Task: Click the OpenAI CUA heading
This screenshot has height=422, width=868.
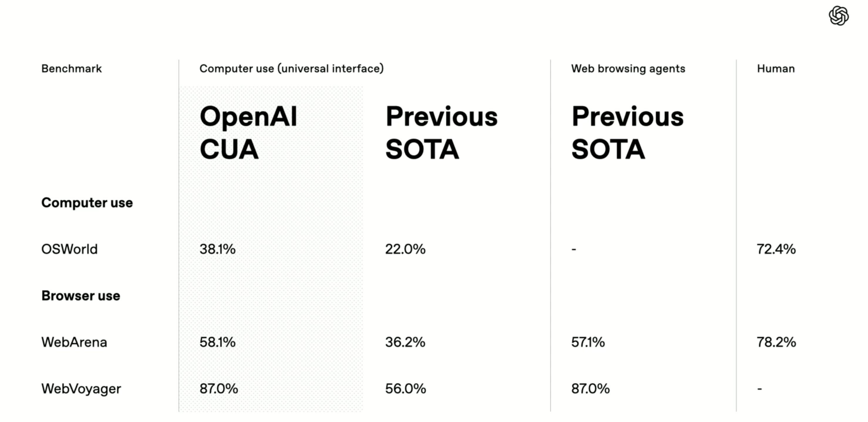Action: (x=248, y=133)
